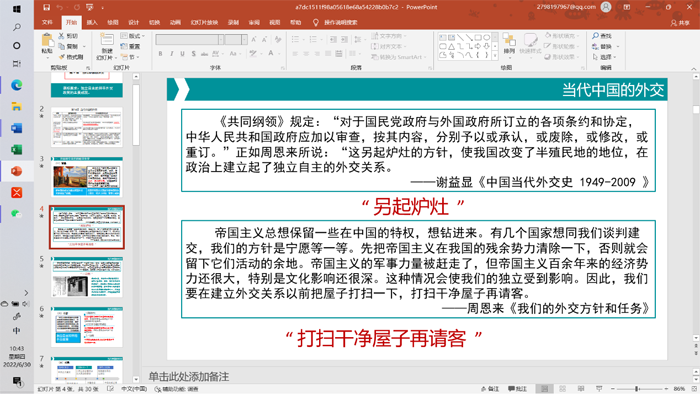
Task: Open Microsoft Edge from the taskbar
Action: (x=17, y=85)
